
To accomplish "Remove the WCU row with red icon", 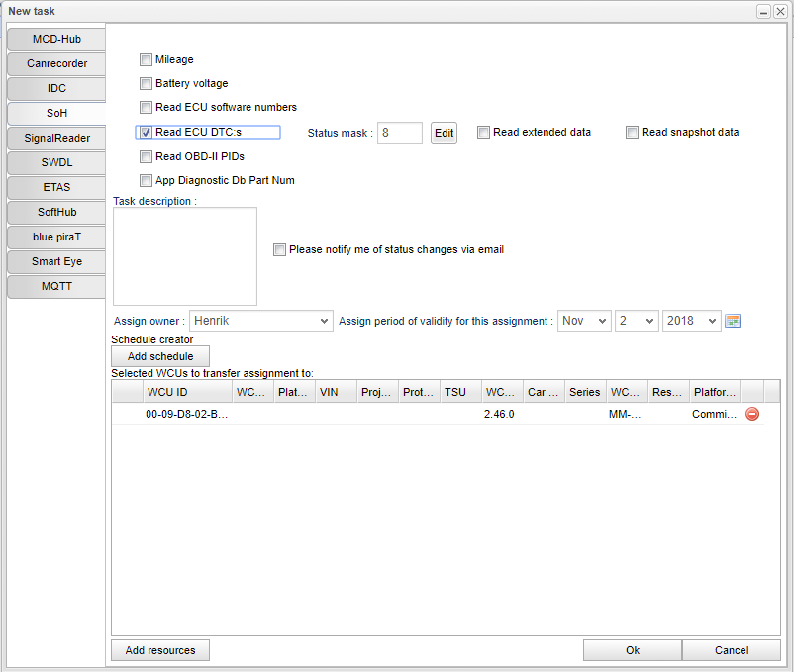I will pos(752,415).
